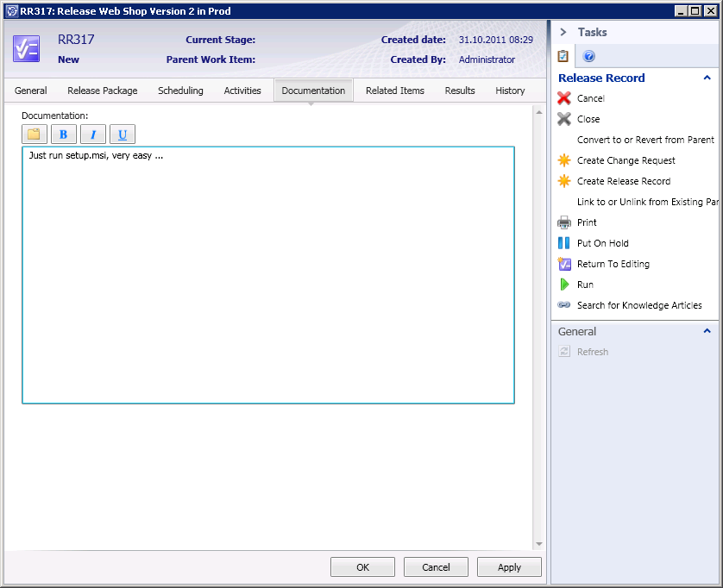Viewport: 723px width, 588px height.
Task: Open the Related Items tab
Action: pyautogui.click(x=394, y=91)
